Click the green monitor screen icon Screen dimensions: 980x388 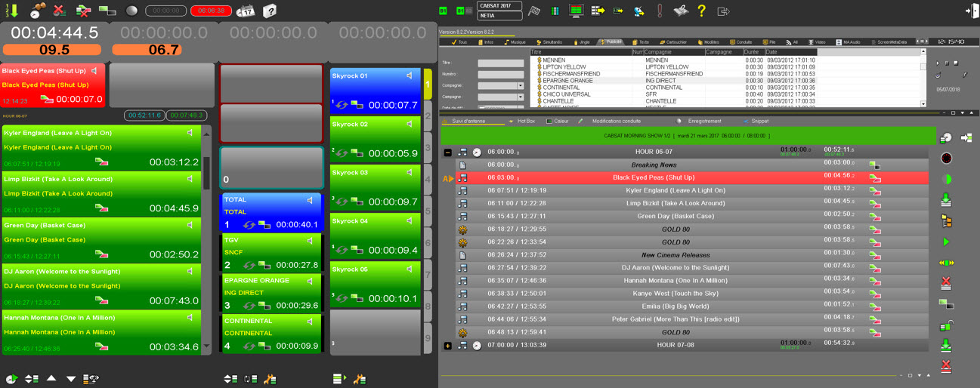[x=576, y=11]
